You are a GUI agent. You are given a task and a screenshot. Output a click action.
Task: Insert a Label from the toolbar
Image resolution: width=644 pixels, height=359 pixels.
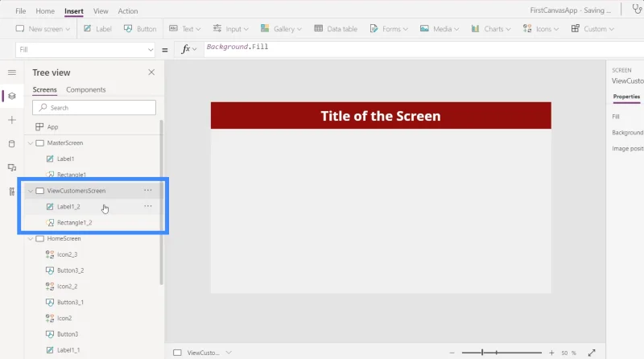97,29
